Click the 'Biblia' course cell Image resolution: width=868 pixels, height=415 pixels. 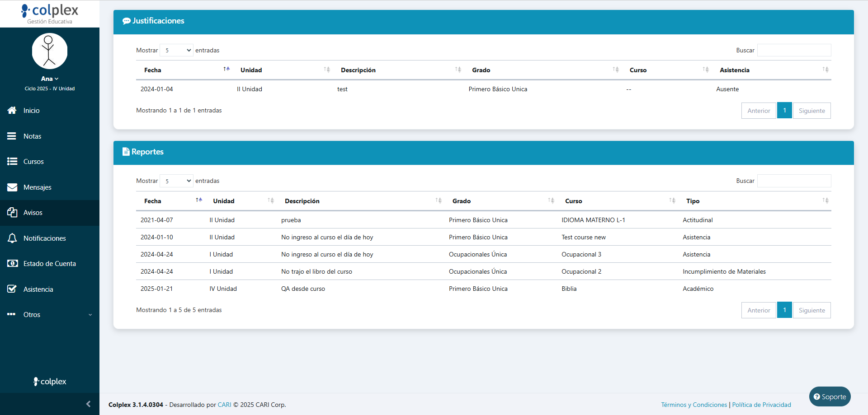pyautogui.click(x=569, y=289)
